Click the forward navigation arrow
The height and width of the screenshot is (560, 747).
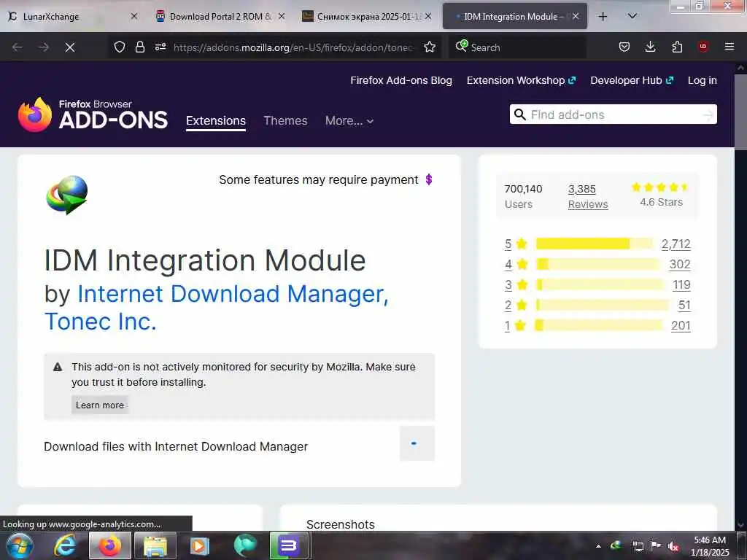point(44,47)
